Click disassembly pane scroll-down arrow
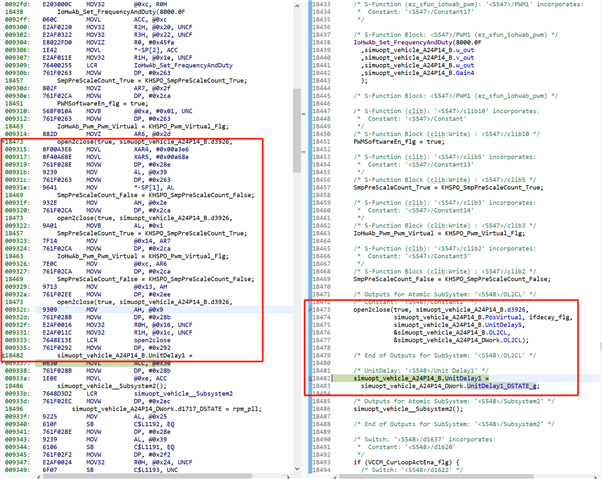Screen dimensions: 602x479 point(297,469)
